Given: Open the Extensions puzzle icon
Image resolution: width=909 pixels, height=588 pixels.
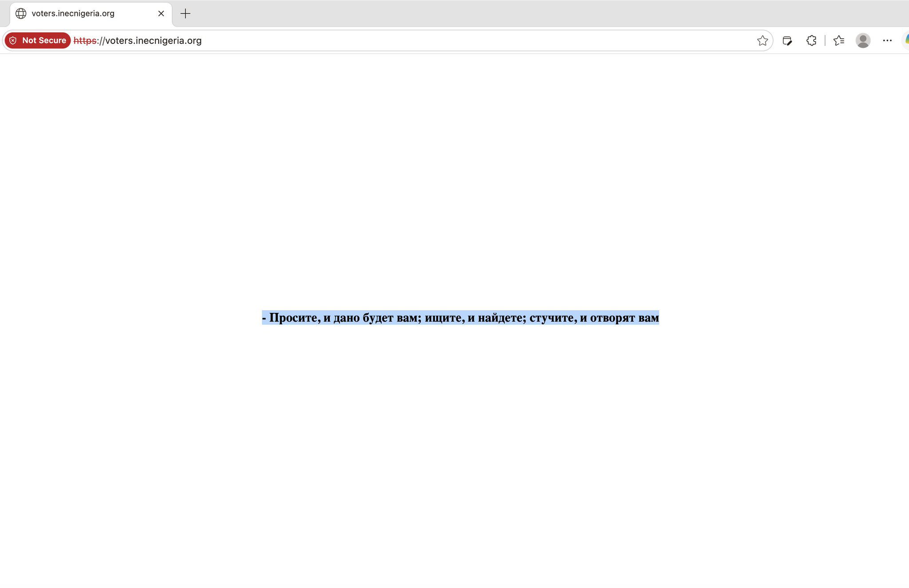Looking at the screenshot, I should pos(811,40).
